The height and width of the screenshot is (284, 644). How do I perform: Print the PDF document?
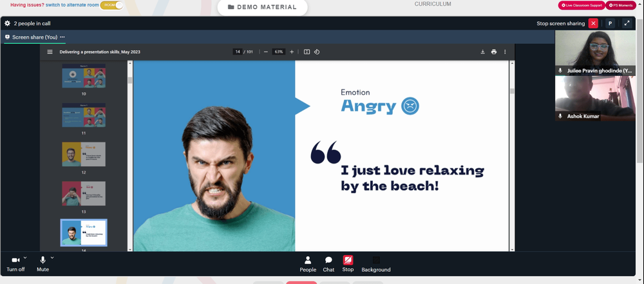(x=494, y=52)
